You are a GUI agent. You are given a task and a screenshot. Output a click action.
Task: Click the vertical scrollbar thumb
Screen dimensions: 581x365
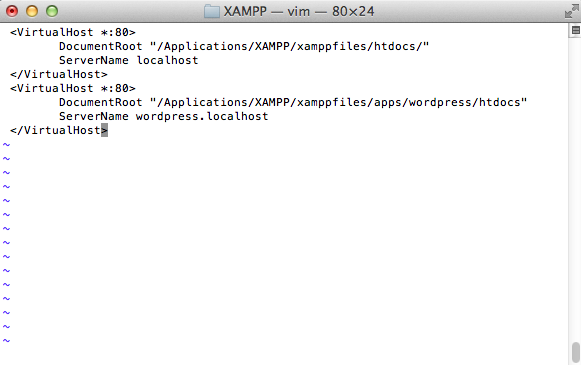click(x=575, y=352)
